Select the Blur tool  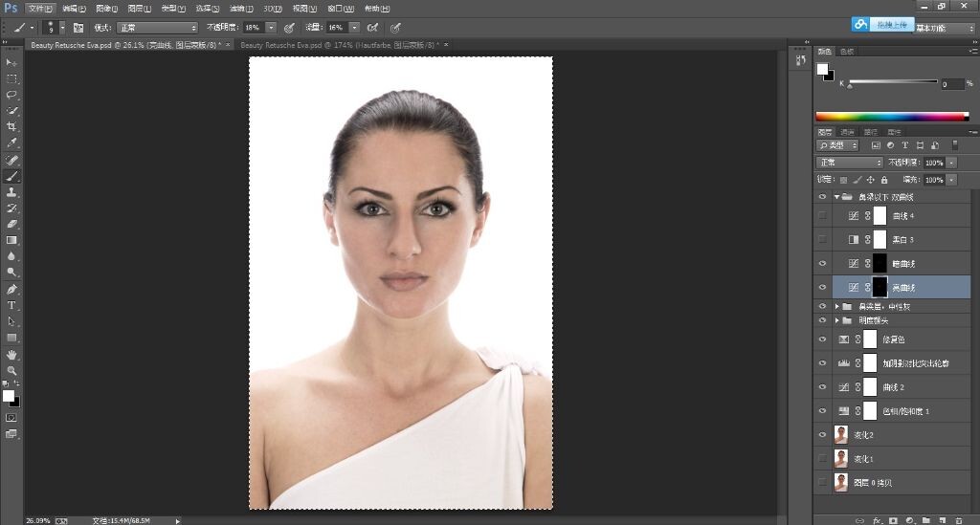11,256
